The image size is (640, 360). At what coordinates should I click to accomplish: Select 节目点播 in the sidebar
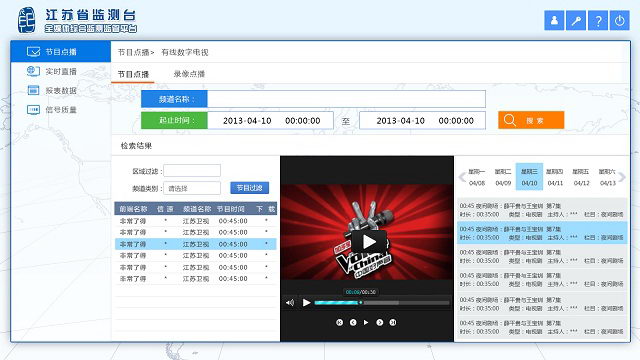pos(61,51)
